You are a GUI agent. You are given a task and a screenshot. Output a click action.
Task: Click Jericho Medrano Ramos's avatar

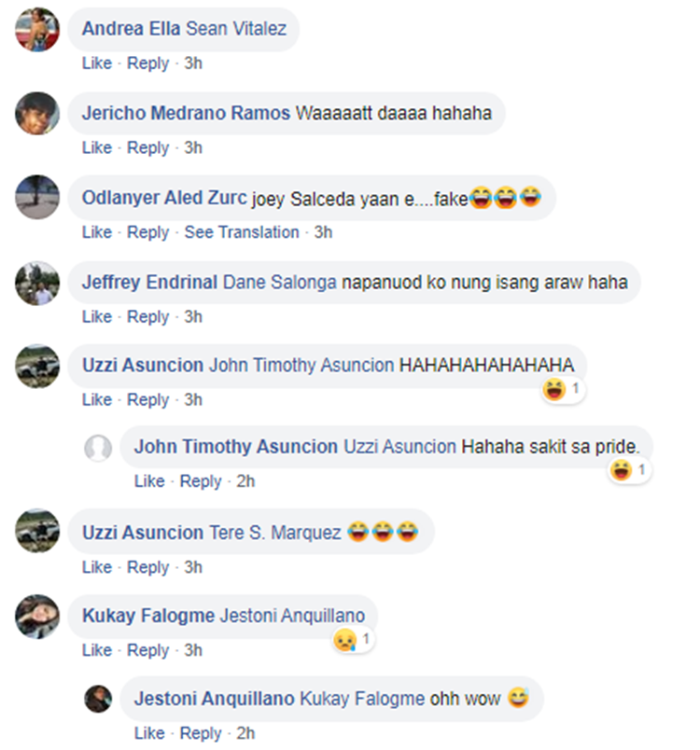pos(37,114)
